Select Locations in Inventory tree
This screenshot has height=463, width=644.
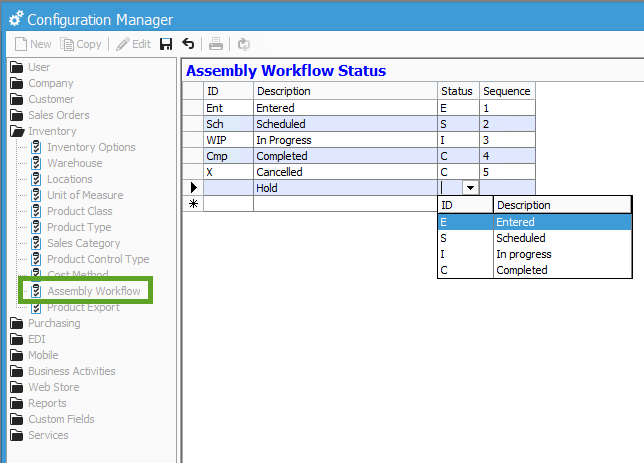62,179
